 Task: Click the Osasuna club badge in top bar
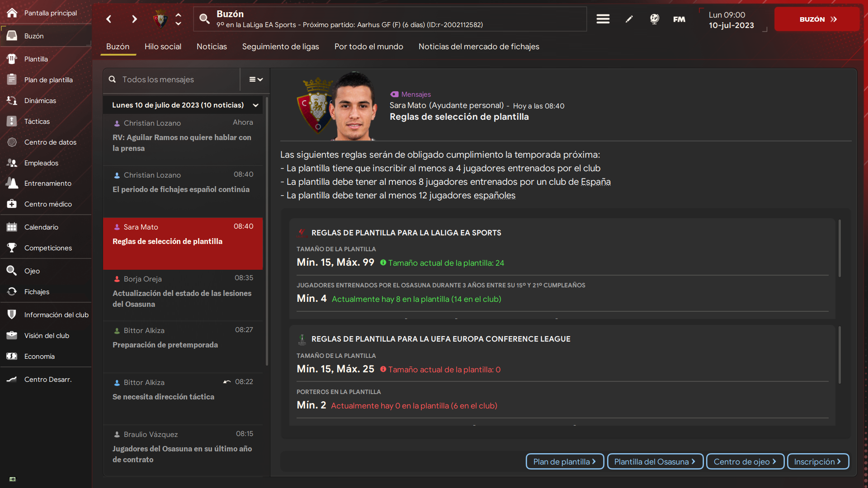160,19
